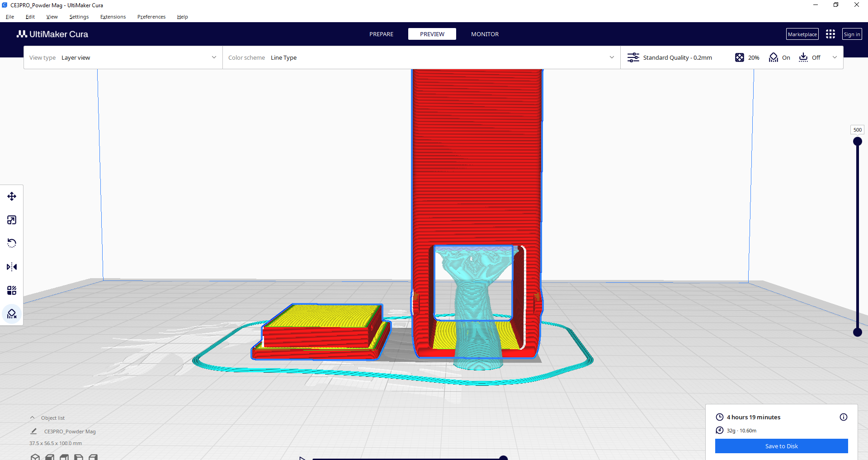Select the Mirror tool

click(12, 267)
